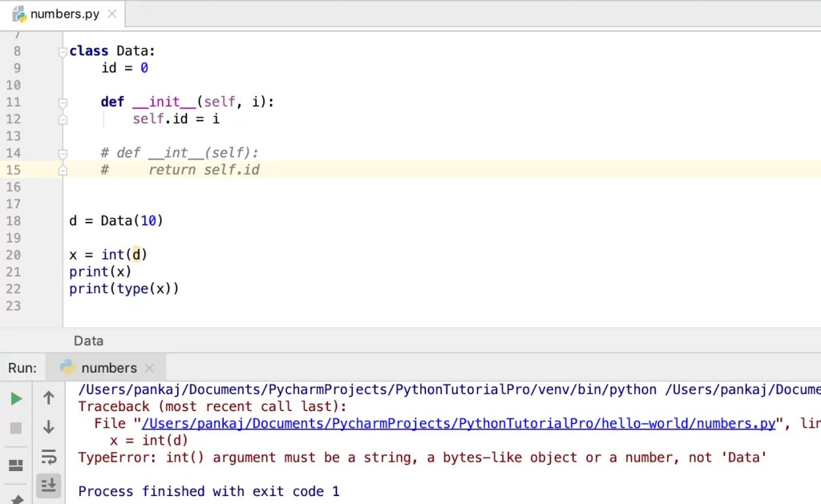Click the commented 'def __int__(self):' line
Image resolution: width=821 pixels, height=504 pixels.
click(180, 153)
